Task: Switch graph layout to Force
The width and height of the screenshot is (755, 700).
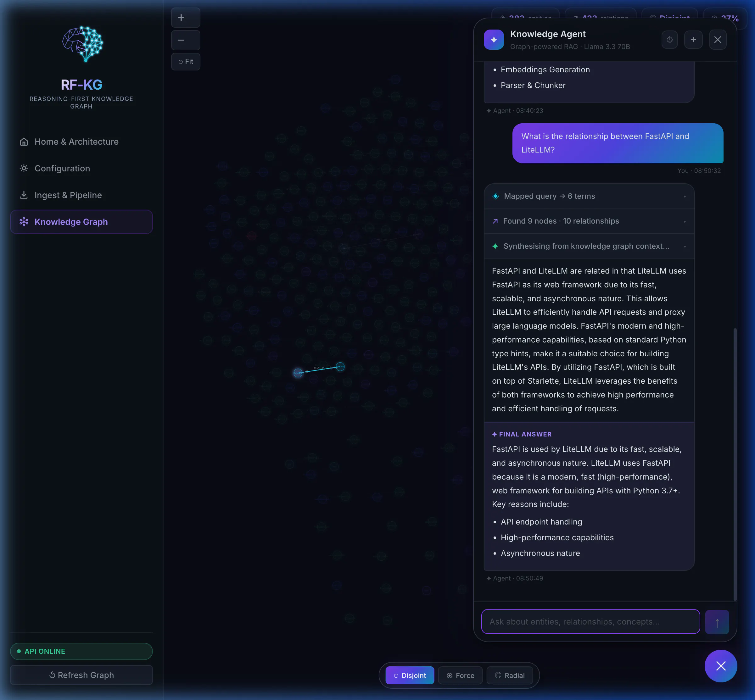Action: coord(460,675)
